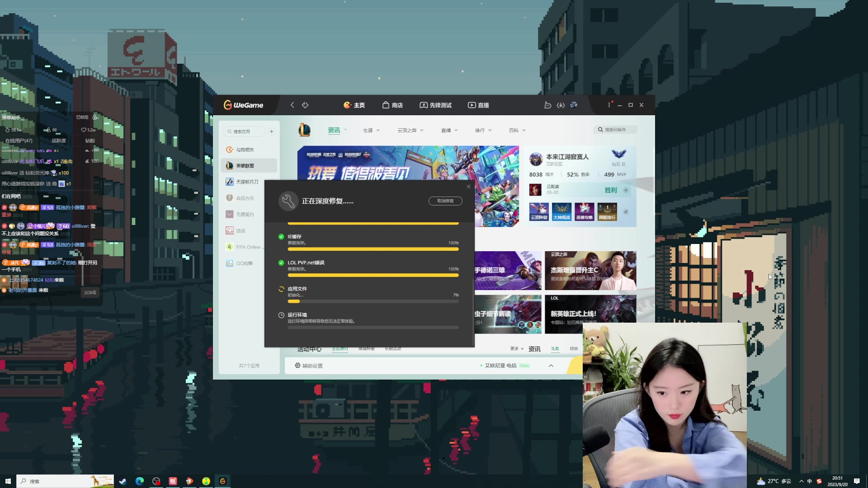
Task: Open the 胜利 match result arrow
Action: coord(626,190)
